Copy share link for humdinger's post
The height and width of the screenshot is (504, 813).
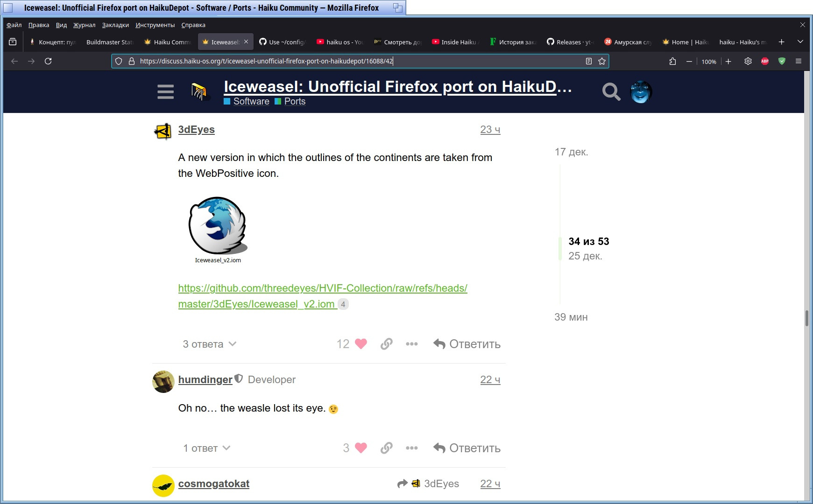(386, 448)
